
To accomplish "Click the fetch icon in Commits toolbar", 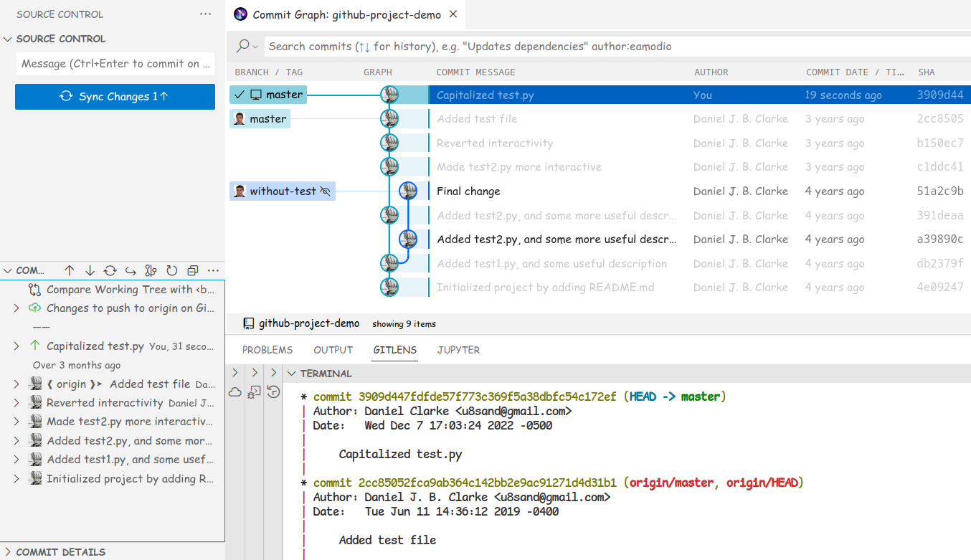I will coord(110,270).
